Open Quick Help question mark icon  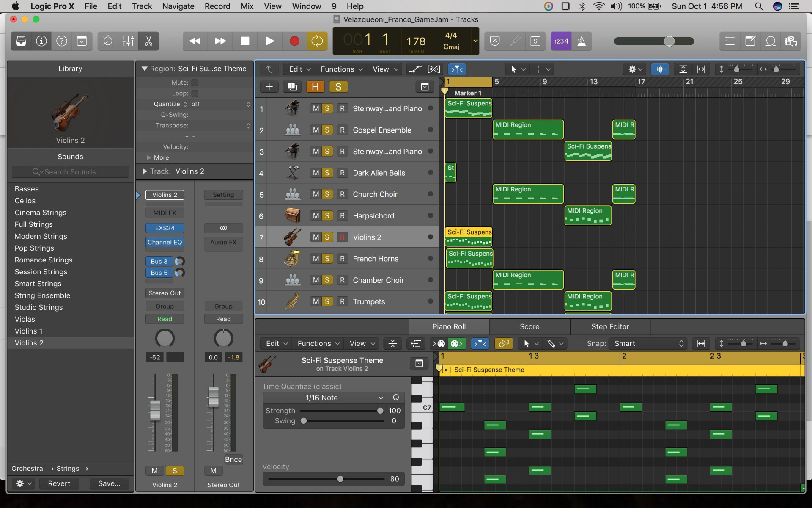(62, 41)
